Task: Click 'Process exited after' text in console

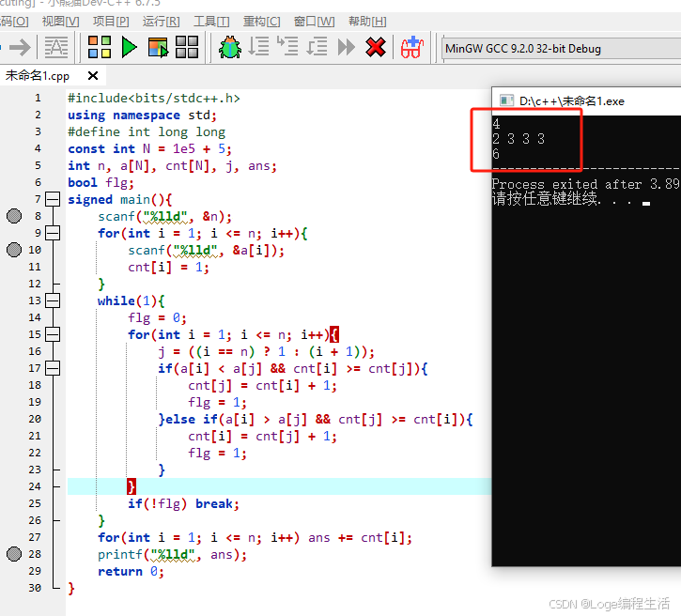Action: click(x=565, y=184)
